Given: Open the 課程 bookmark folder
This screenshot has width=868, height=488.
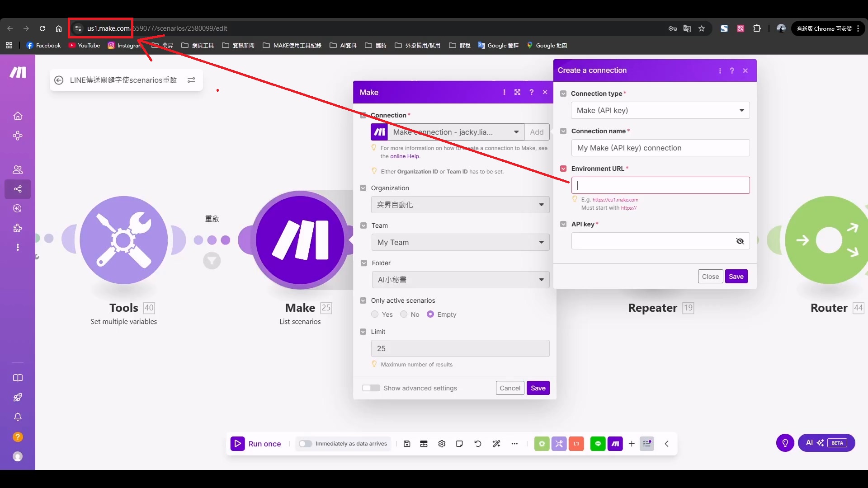Looking at the screenshot, I should click(x=460, y=45).
